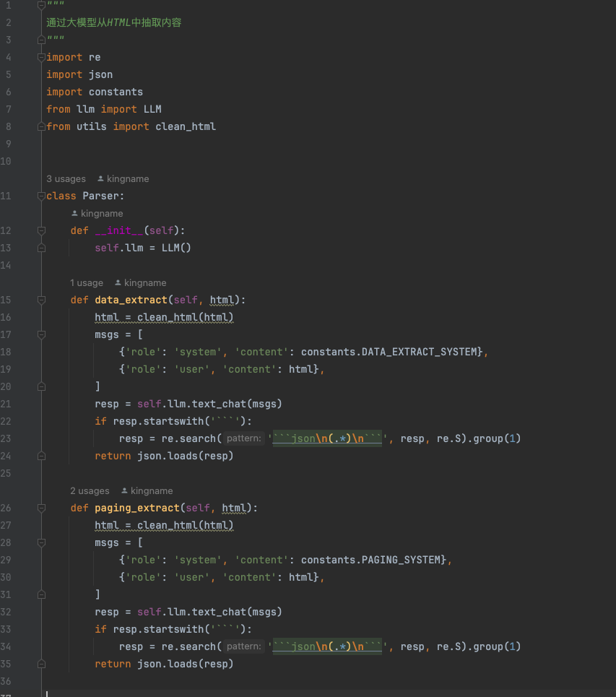The image size is (616, 697).
Task: Click 'clean_html' in the import on line 8
Action: [x=186, y=126]
